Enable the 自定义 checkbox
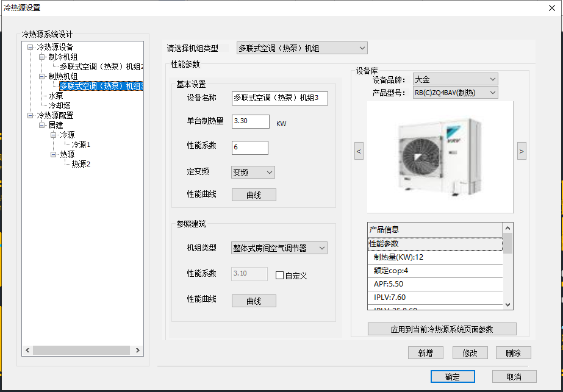 point(280,275)
